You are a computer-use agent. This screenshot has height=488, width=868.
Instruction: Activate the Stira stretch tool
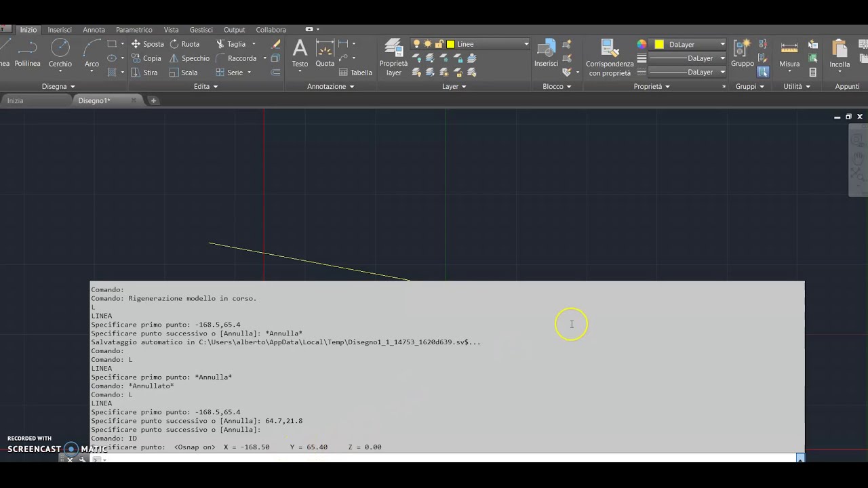pos(144,73)
